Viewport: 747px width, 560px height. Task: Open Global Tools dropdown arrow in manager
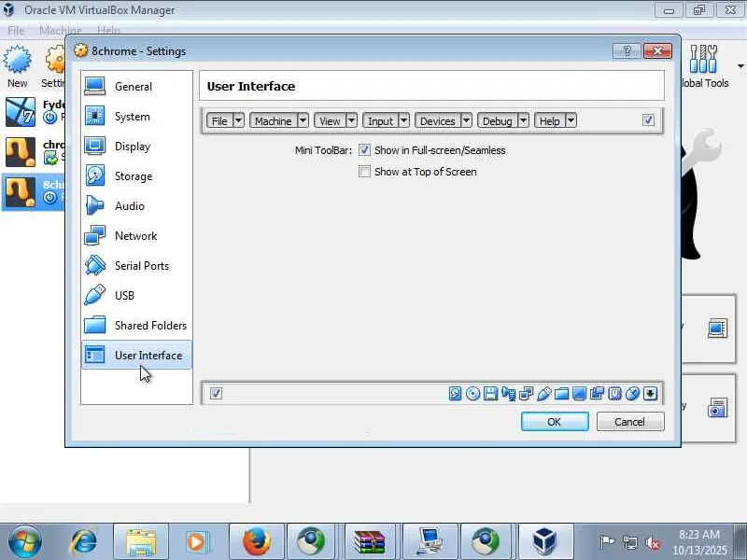click(x=740, y=65)
